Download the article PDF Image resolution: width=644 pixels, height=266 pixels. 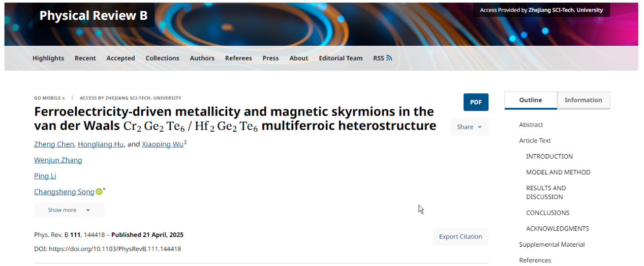(476, 102)
